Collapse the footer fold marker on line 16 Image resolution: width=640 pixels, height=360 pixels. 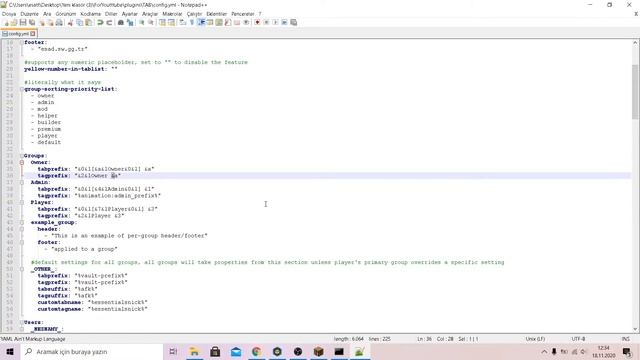22,42
